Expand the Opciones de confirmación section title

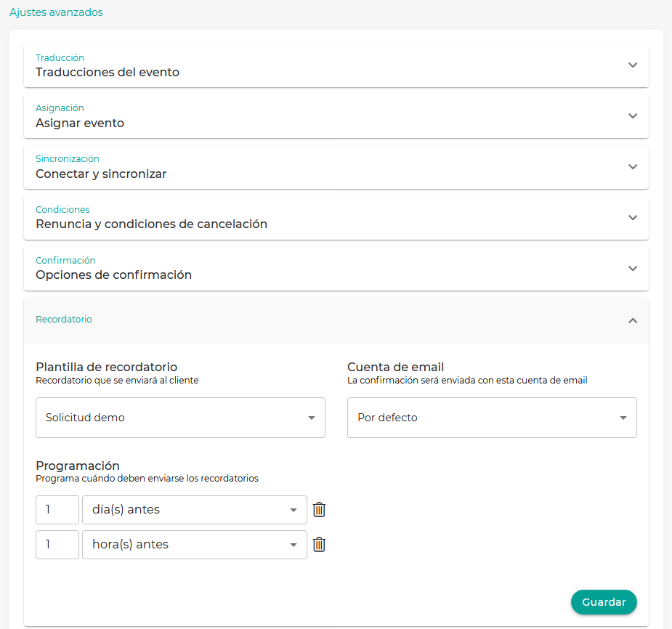pos(113,275)
